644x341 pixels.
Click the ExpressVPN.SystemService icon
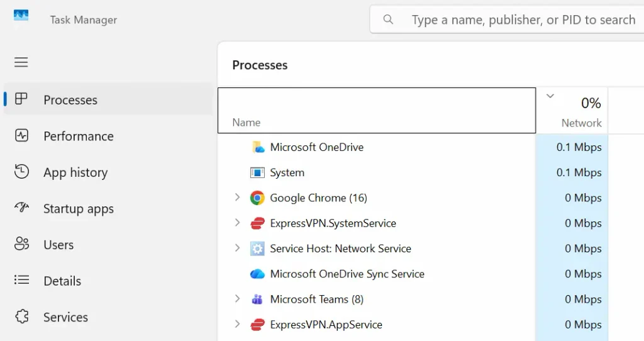point(257,223)
